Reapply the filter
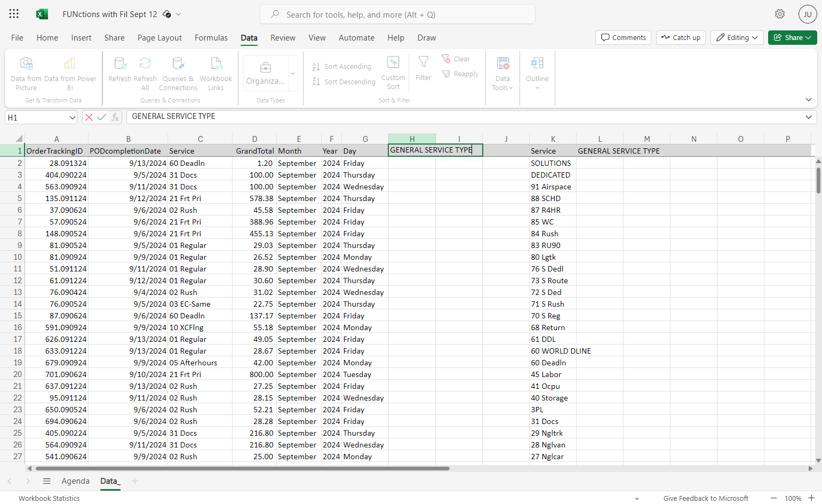822x504 pixels. (x=460, y=74)
